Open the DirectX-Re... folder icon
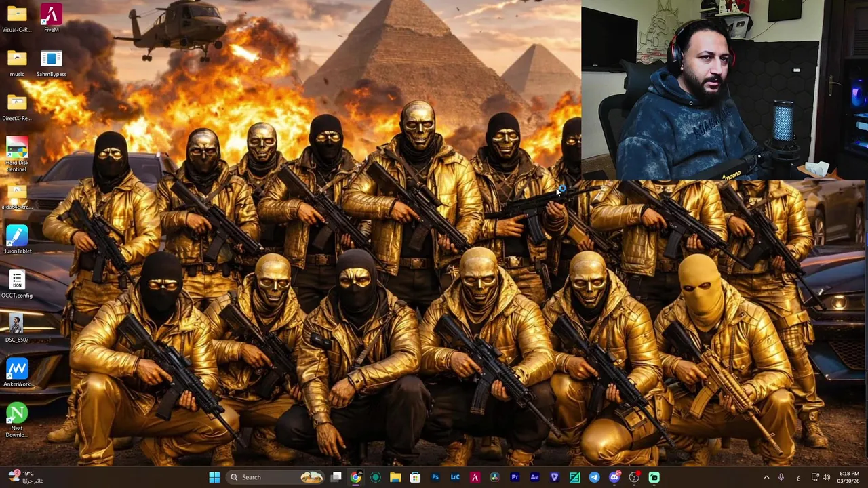Image resolution: width=868 pixels, height=488 pixels. 17,107
